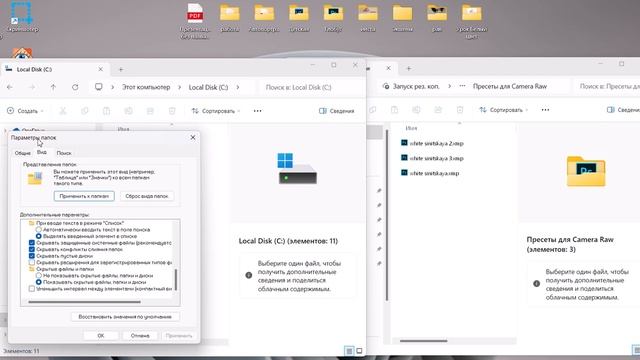Open three-dots menu in Camera Raw presets toolbar

click(x=545, y=110)
